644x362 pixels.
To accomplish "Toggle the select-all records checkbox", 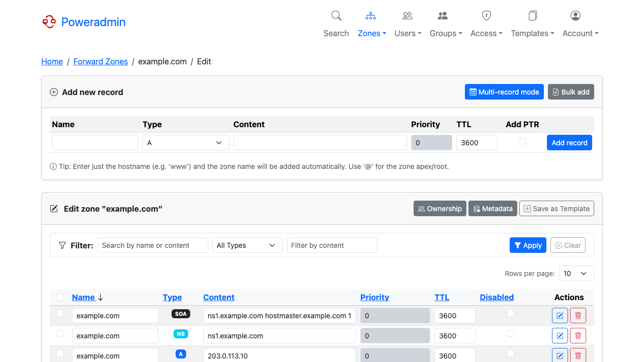I will (x=60, y=297).
